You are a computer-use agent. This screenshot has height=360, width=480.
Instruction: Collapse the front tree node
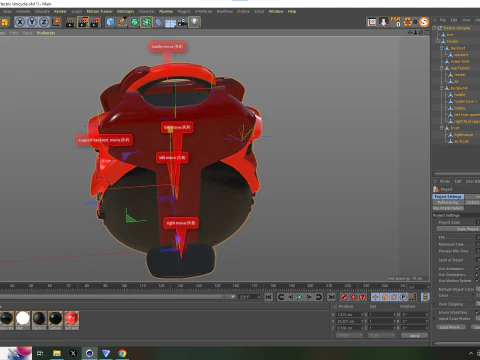tap(442, 128)
